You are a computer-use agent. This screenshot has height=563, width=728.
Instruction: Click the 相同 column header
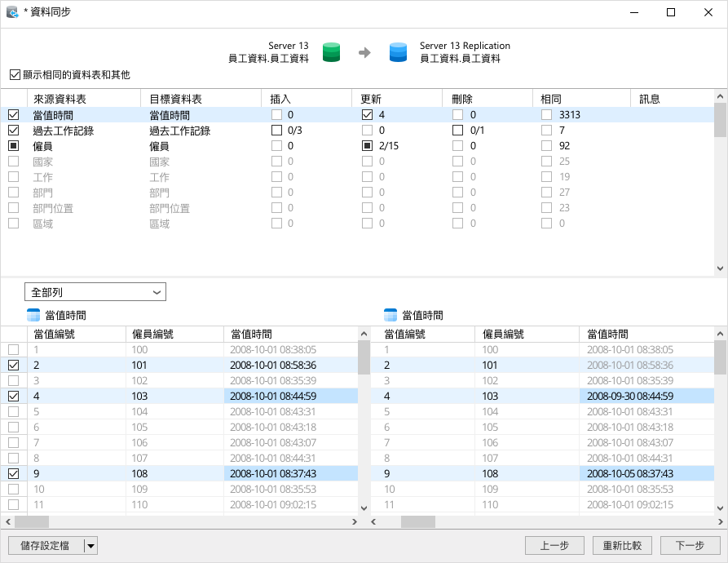click(582, 99)
